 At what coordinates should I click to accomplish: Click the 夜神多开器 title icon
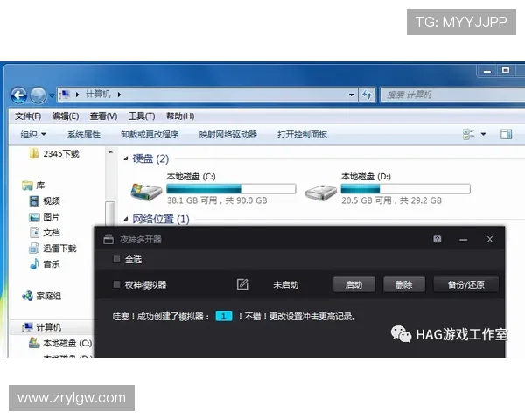108,239
